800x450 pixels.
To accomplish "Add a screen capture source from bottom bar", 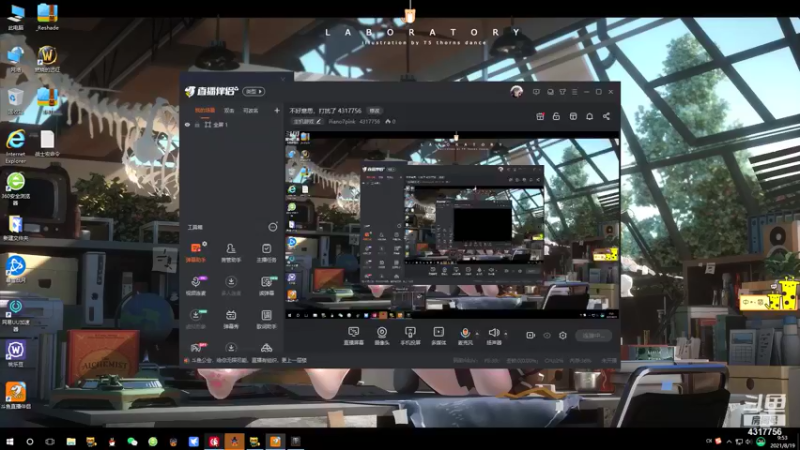I will coord(354,336).
